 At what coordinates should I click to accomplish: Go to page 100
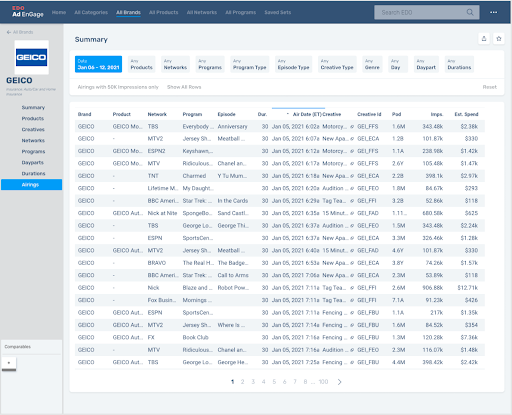tap(323, 382)
